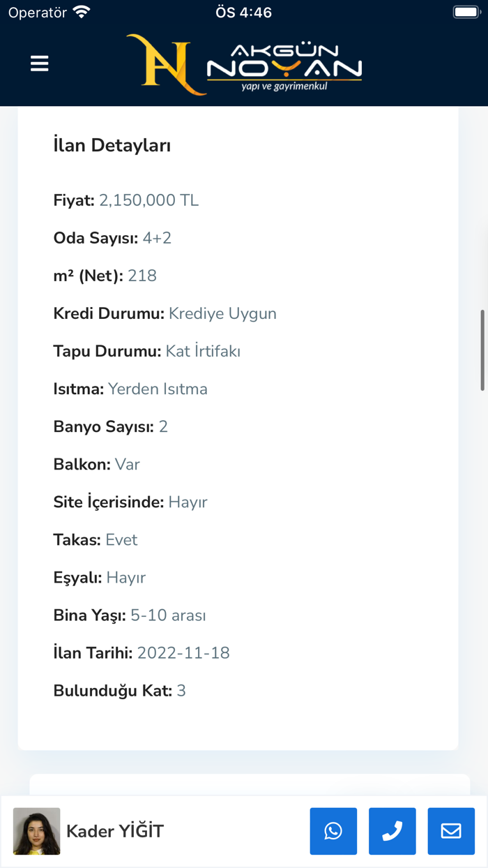Tap the agent name Kader YİĞİT
The height and width of the screenshot is (868, 488).
[x=114, y=831]
